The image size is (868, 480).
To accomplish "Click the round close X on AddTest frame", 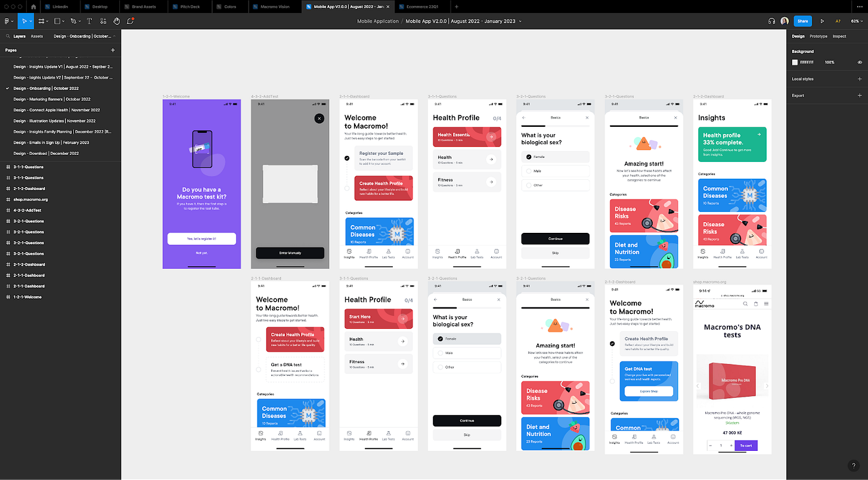I will tap(319, 119).
